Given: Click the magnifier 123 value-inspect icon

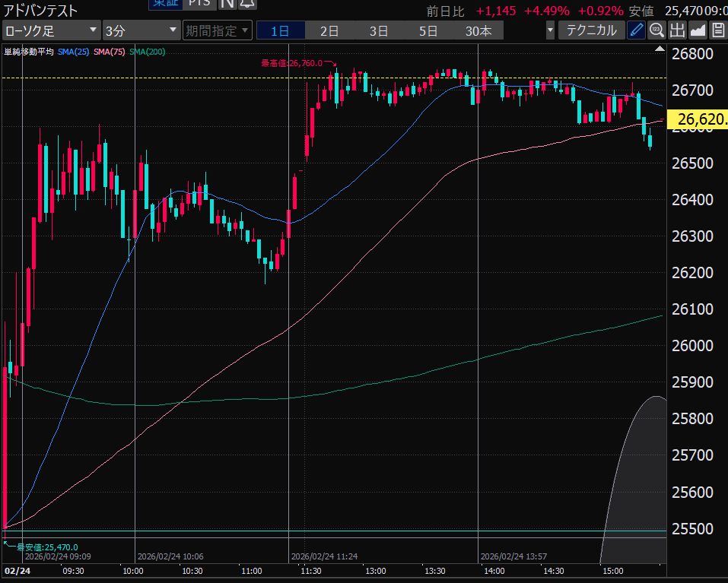Looking at the screenshot, I should 656,31.
